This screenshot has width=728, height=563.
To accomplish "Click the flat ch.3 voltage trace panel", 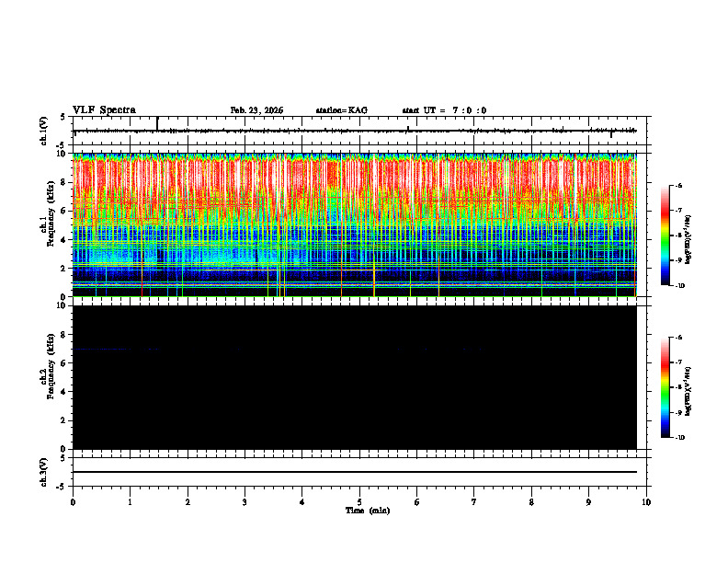I will pos(361,472).
